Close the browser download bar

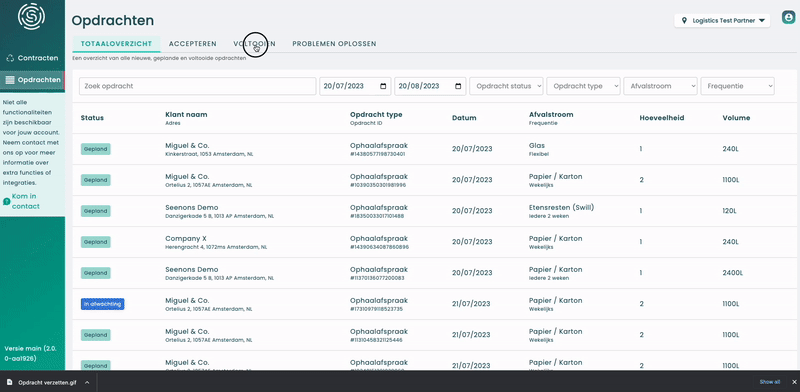(x=793, y=382)
